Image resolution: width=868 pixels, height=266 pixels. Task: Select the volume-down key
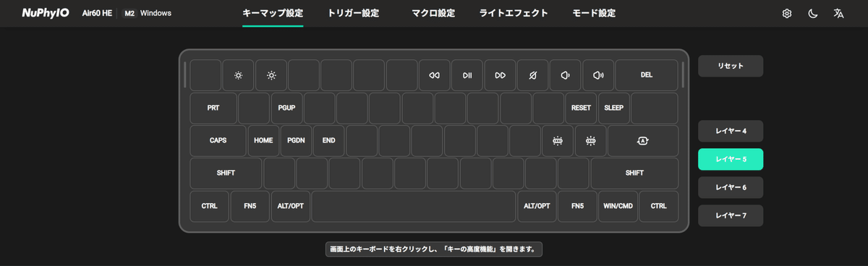pyautogui.click(x=566, y=75)
